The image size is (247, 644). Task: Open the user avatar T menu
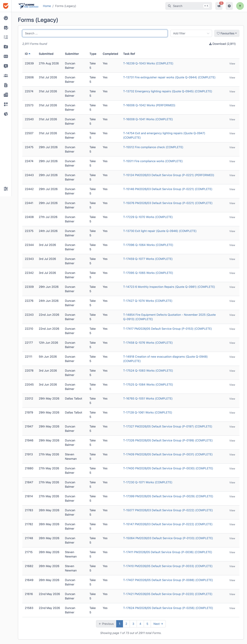click(x=240, y=6)
